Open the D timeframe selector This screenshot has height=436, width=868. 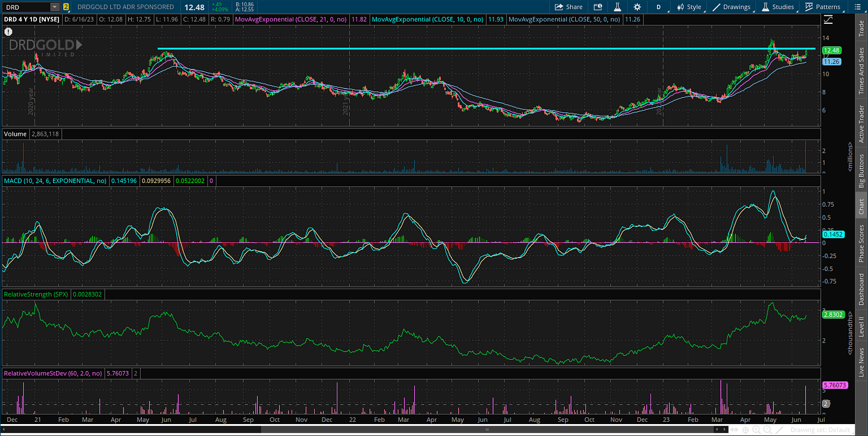pyautogui.click(x=659, y=7)
